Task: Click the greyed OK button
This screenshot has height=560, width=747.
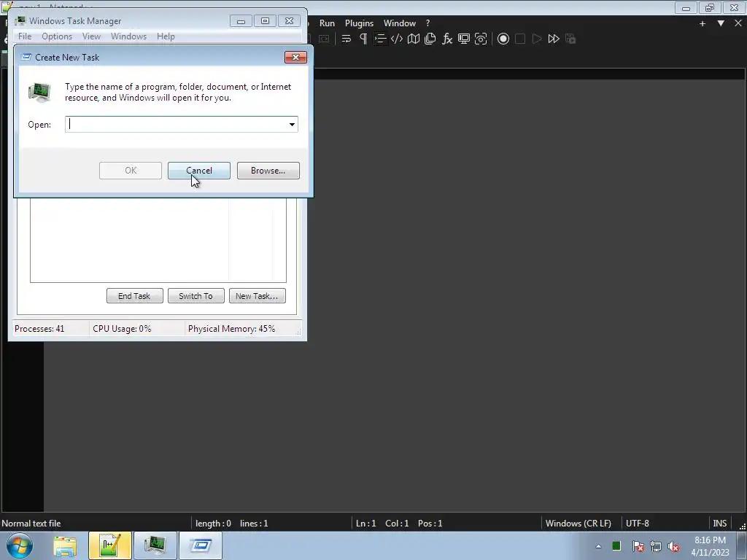Action: point(131,171)
